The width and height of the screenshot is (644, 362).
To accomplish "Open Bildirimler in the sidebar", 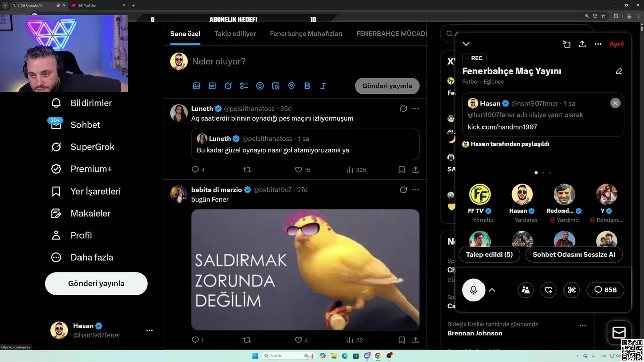I will (82, 103).
